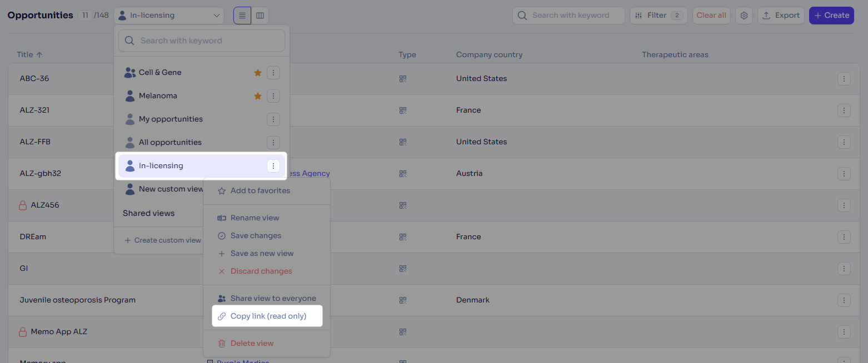
Task: Click Clear all filters button
Action: pyautogui.click(x=711, y=16)
